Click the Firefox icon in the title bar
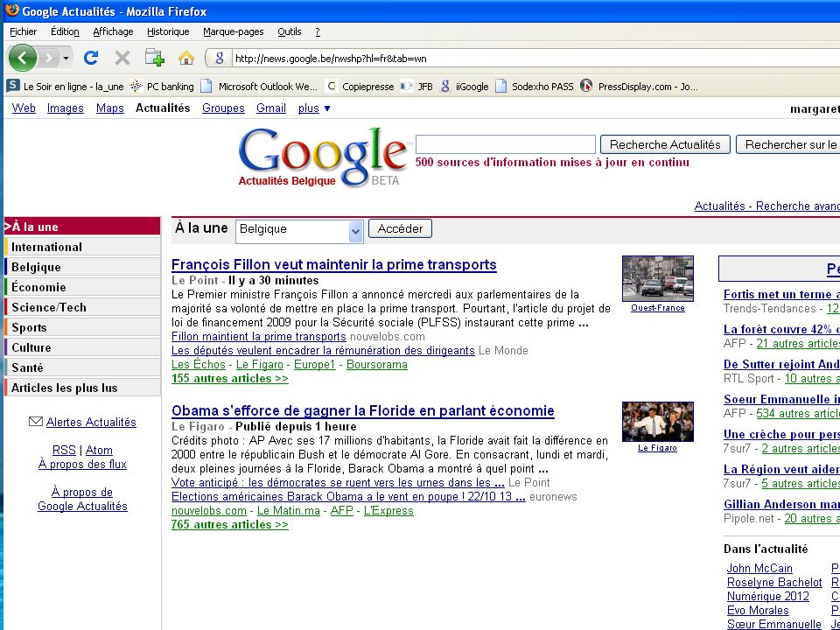 coord(11,10)
